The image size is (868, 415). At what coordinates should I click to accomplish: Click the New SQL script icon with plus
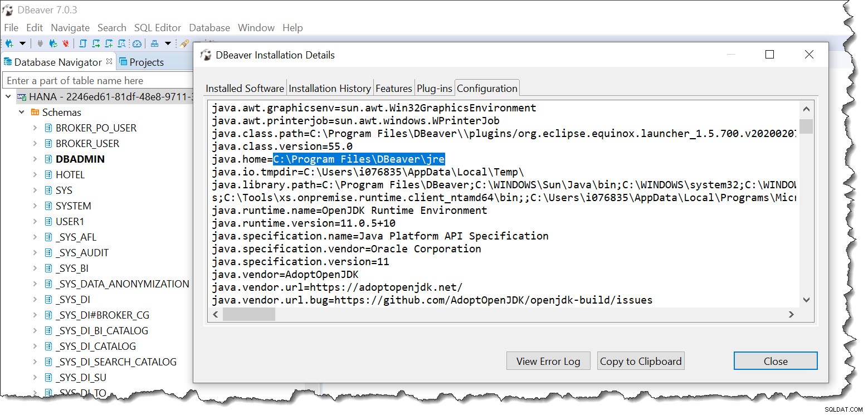pyautogui.click(x=109, y=43)
